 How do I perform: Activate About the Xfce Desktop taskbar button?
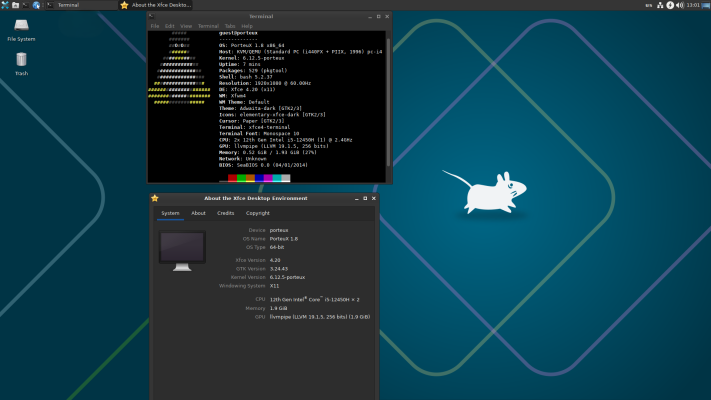pyautogui.click(x=156, y=5)
